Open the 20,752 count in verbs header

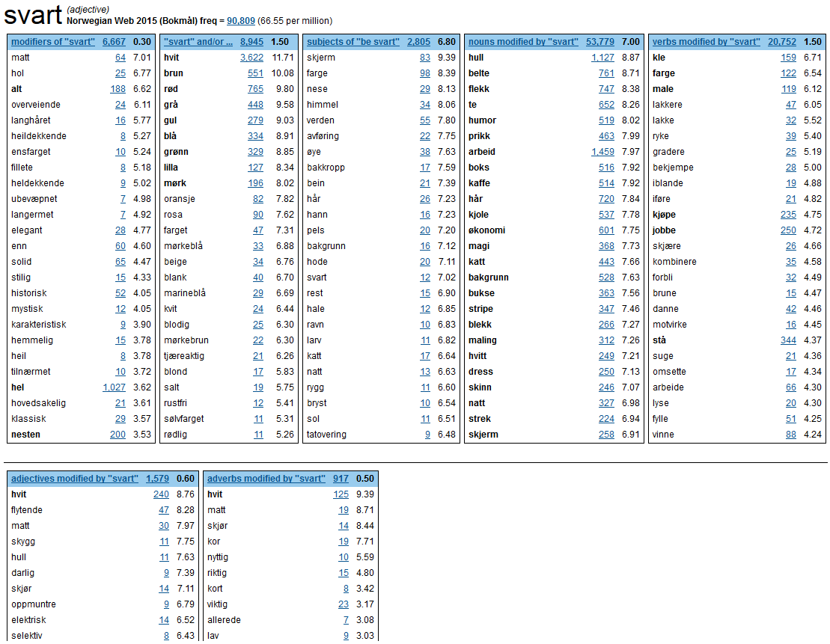click(x=782, y=42)
